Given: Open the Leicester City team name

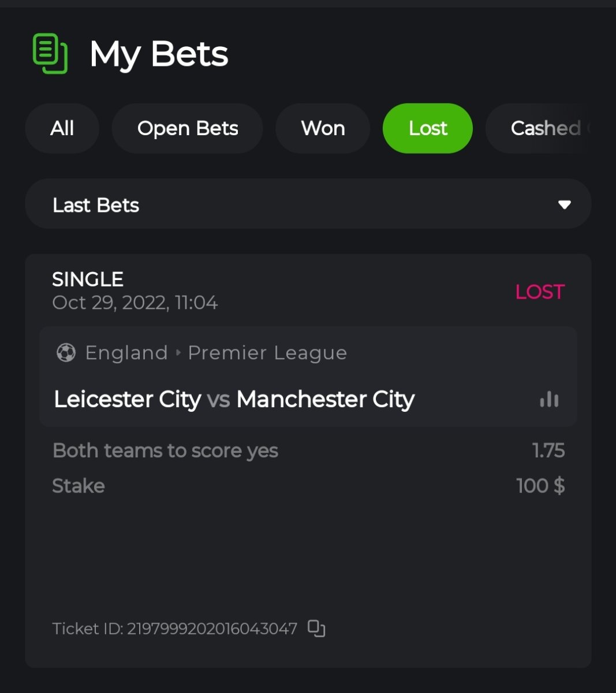Looking at the screenshot, I should point(127,399).
